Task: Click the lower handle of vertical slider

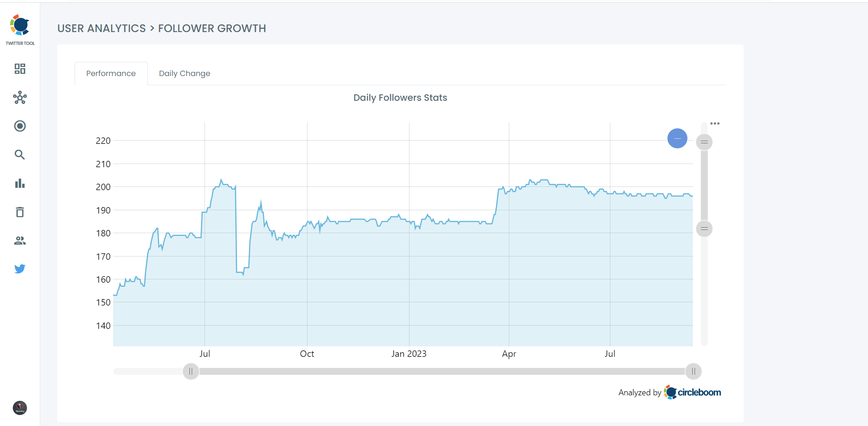Action: coord(704,229)
